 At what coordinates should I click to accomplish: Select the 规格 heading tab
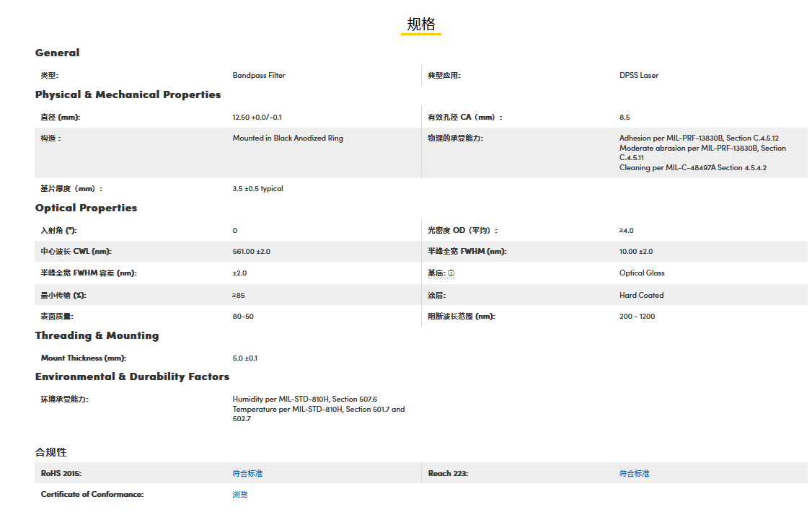(x=421, y=25)
